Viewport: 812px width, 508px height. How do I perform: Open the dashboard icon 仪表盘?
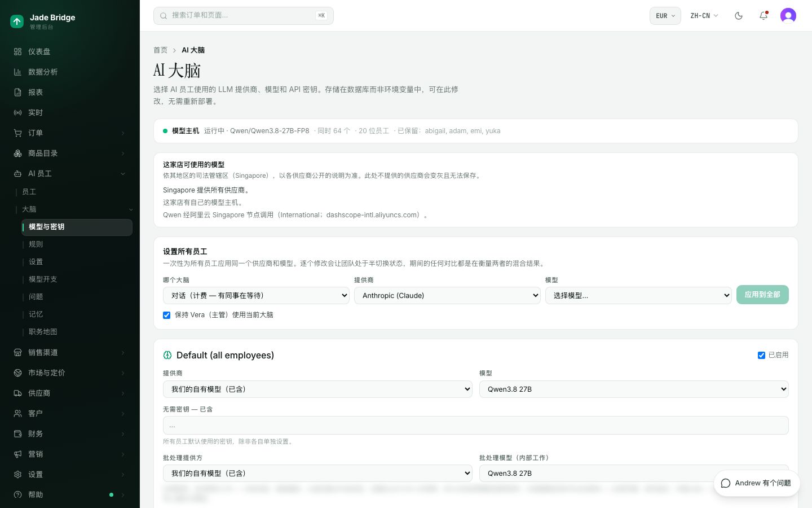click(x=17, y=51)
